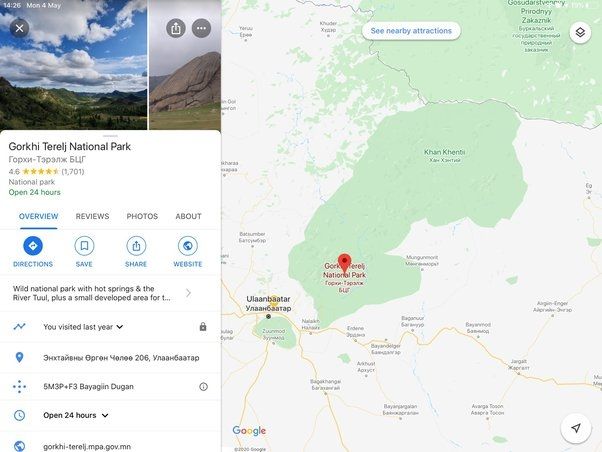The height and width of the screenshot is (452, 602).
Task: Tap the share icon over the photo
Action: (x=176, y=28)
